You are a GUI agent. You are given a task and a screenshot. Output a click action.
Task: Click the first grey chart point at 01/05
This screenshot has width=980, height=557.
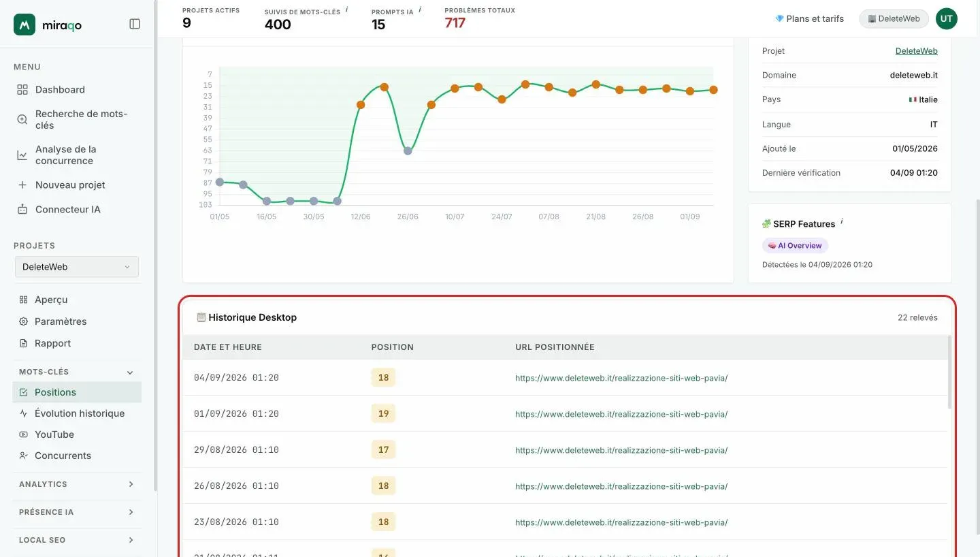click(220, 182)
